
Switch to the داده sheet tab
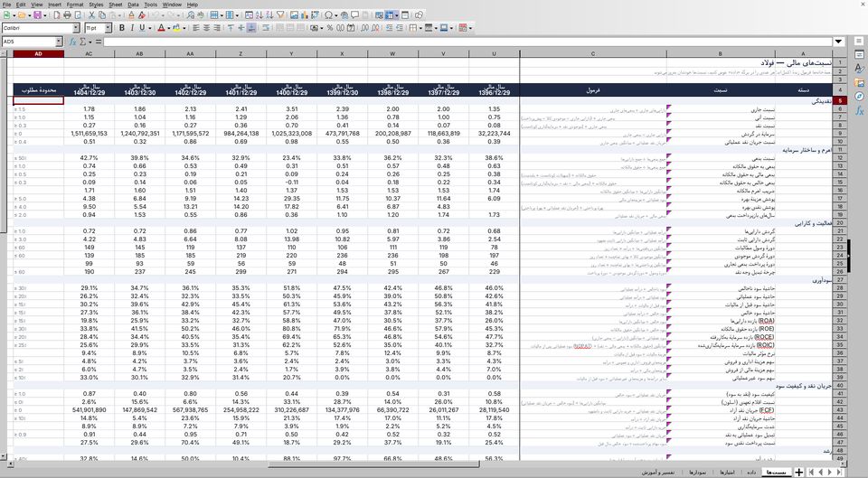point(751,472)
